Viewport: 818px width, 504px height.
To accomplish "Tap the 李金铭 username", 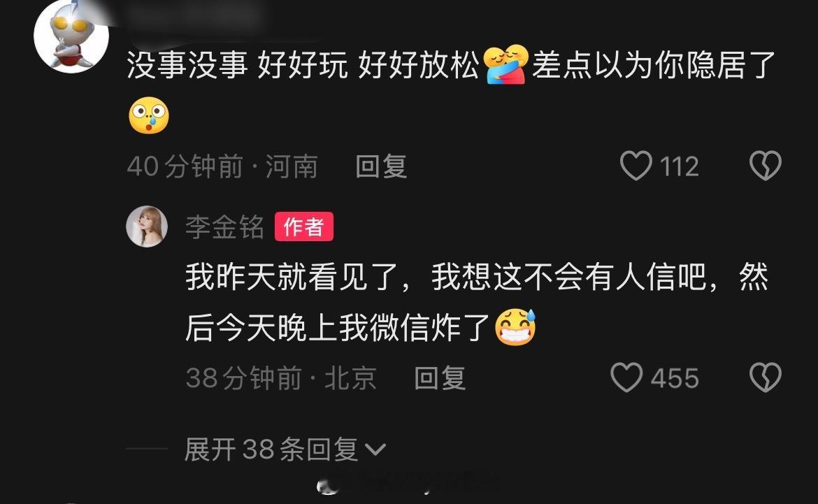I will [225, 227].
